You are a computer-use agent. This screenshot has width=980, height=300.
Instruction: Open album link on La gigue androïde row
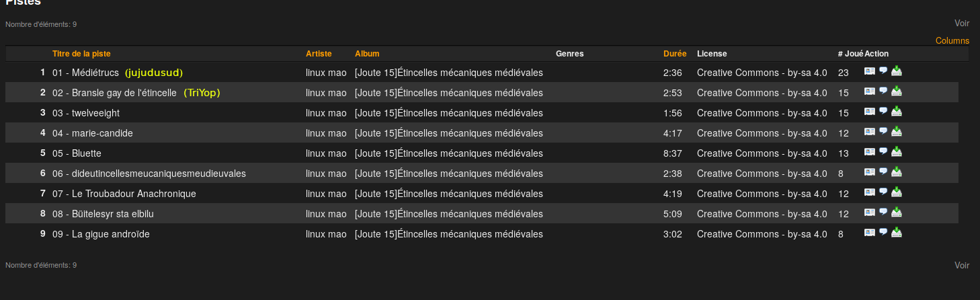tap(448, 234)
